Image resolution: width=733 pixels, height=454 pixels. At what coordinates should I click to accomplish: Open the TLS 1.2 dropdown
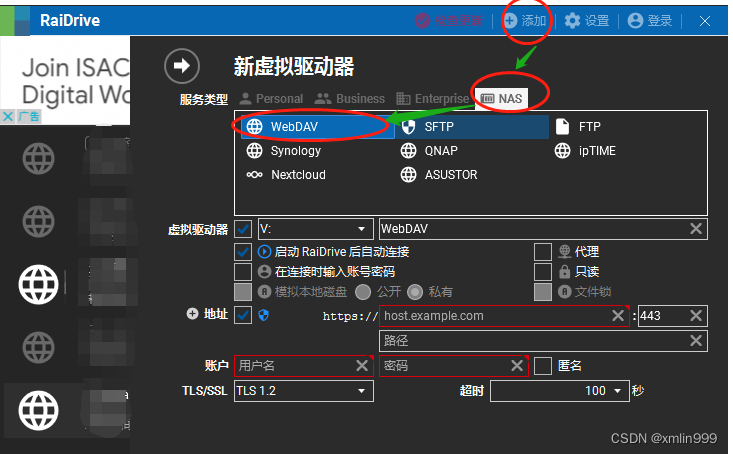click(304, 391)
